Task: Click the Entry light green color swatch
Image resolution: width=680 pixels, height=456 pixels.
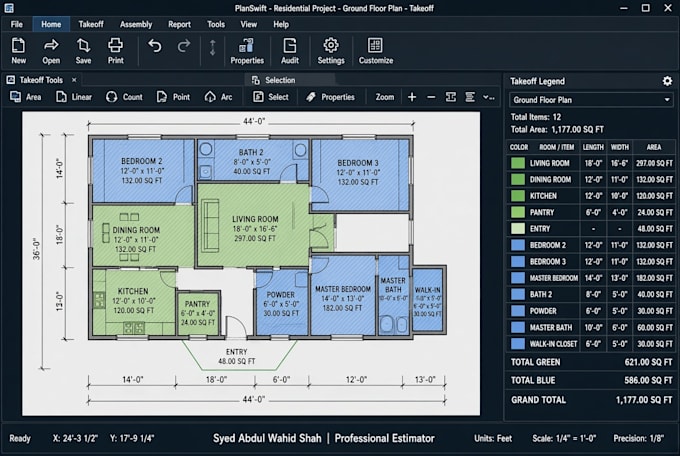Action: (518, 229)
